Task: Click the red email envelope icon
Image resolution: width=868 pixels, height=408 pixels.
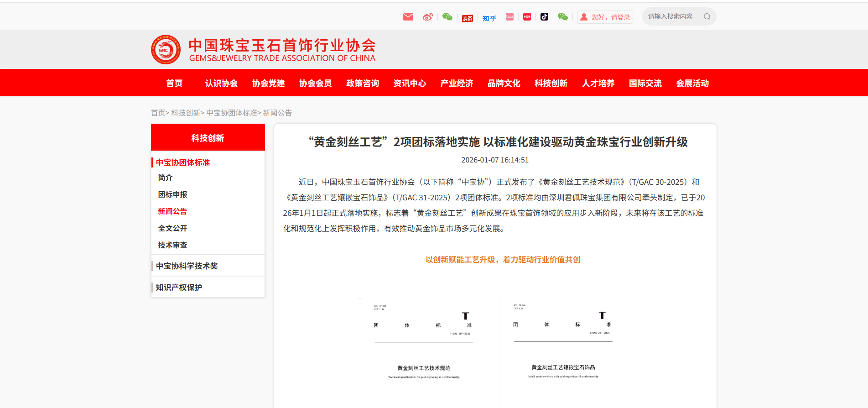Action: [x=408, y=17]
